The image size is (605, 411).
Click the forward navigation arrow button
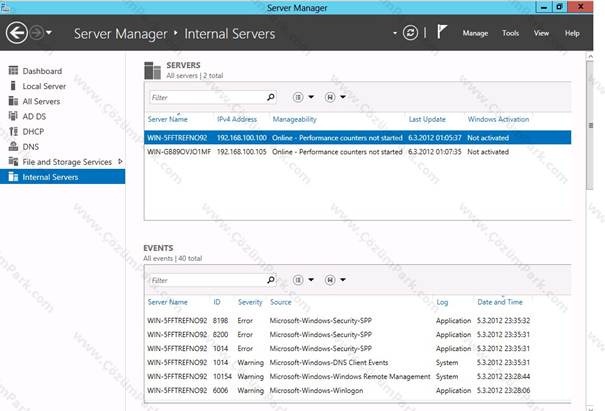(37, 33)
